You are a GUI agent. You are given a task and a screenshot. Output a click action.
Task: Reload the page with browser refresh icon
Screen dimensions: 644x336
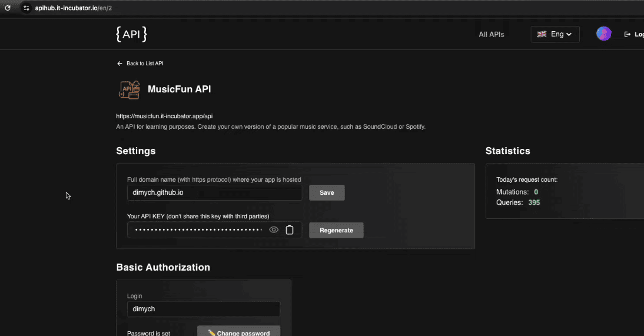[8, 8]
